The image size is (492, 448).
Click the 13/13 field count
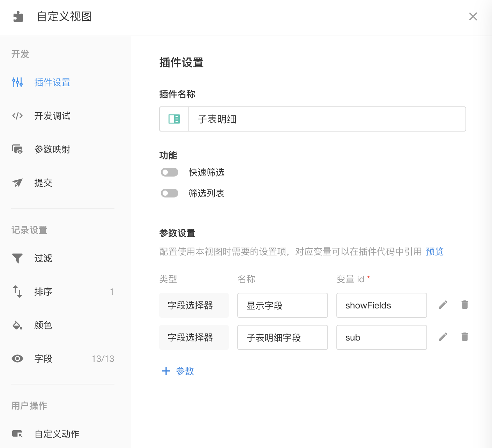click(x=103, y=359)
